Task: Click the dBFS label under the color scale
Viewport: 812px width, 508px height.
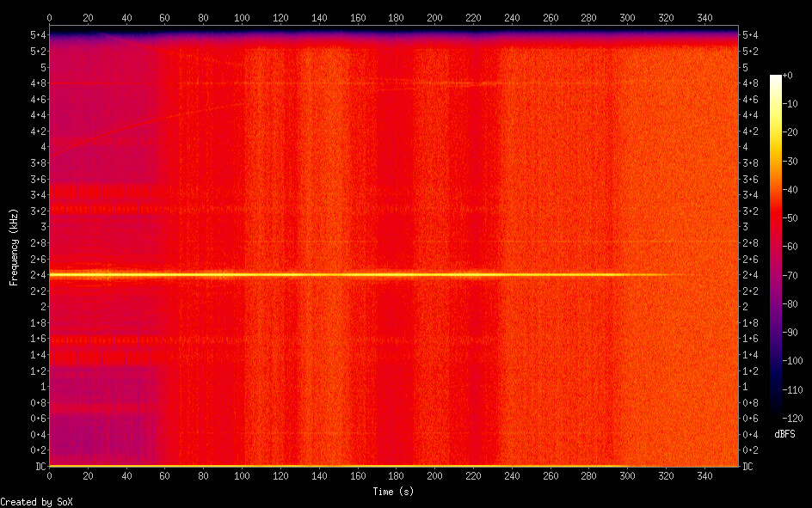Action: (784, 434)
